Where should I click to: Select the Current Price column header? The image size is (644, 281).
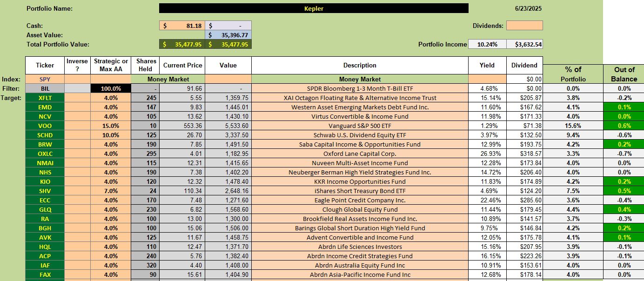pyautogui.click(x=181, y=66)
